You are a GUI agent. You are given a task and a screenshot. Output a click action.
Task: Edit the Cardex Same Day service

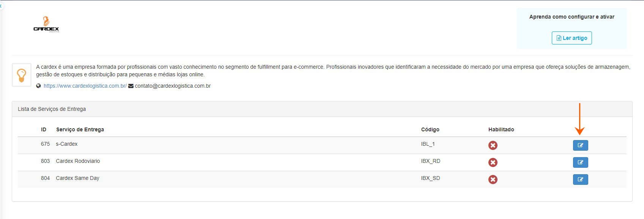click(x=580, y=180)
